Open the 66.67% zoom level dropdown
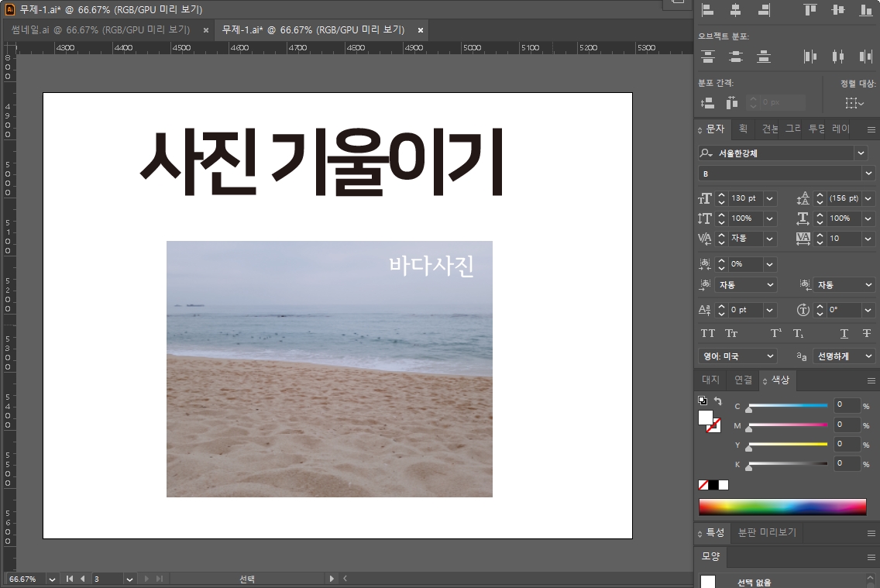This screenshot has height=588, width=880. tap(52, 579)
